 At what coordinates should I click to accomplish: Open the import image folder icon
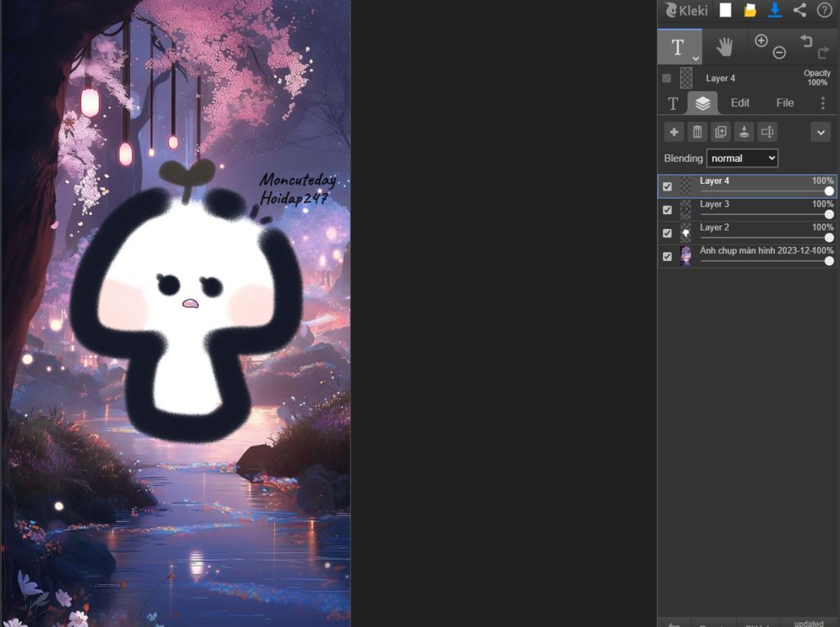tap(750, 11)
